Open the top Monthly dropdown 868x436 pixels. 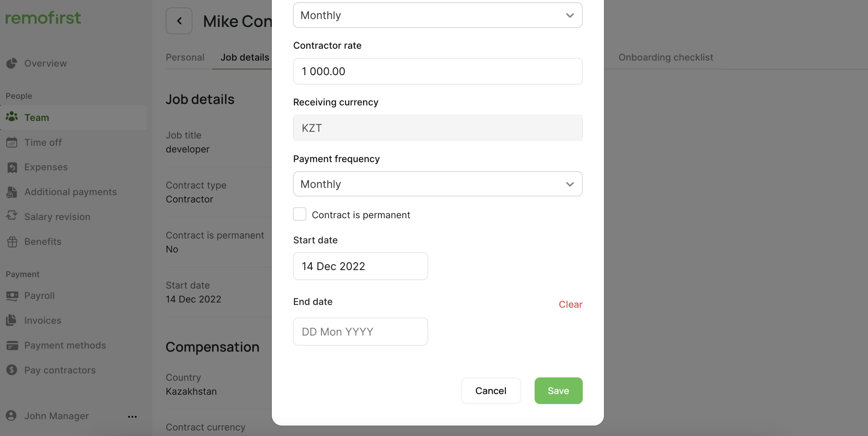click(x=437, y=15)
